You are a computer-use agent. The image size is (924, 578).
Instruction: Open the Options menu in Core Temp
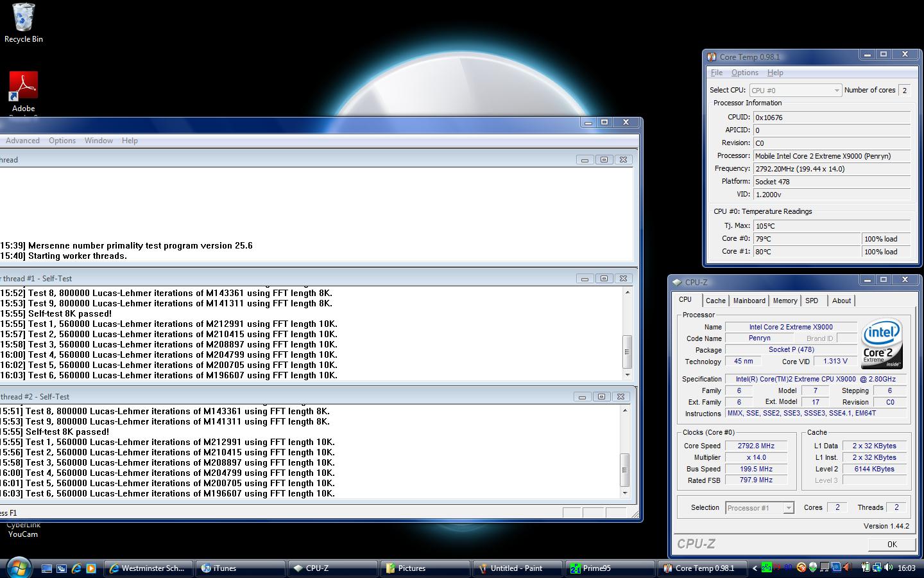(x=745, y=73)
